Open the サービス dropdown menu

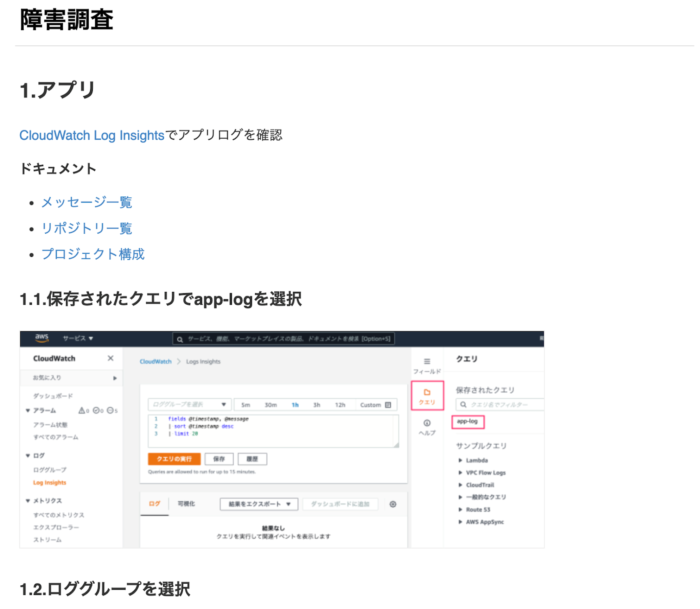[78, 338]
